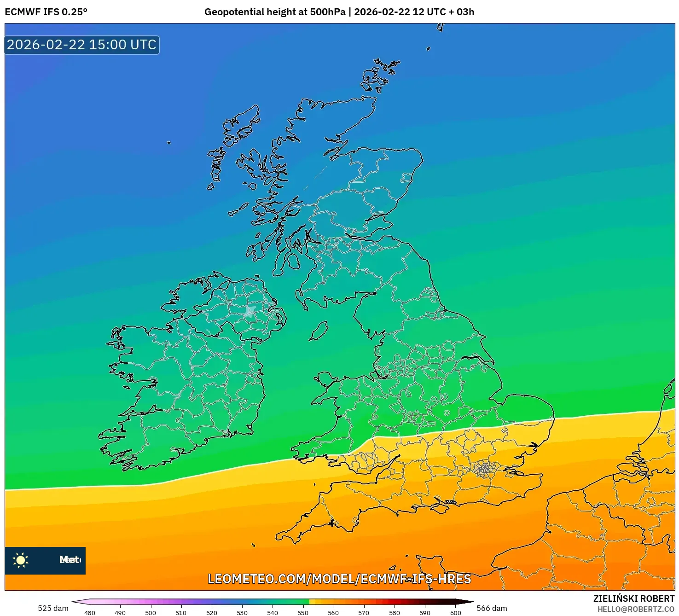The image size is (679, 616).
Task: Expand the Geopotential height at 500hPa header
Action: [275, 12]
